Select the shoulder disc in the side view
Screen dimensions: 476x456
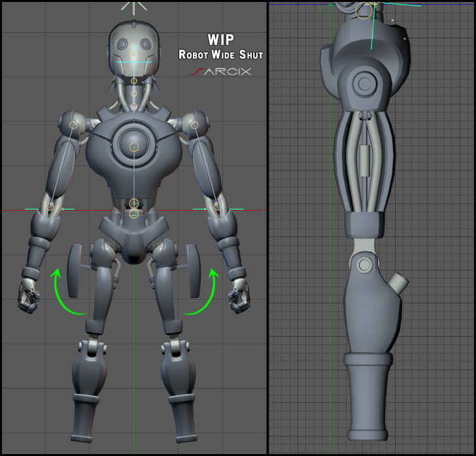click(365, 84)
